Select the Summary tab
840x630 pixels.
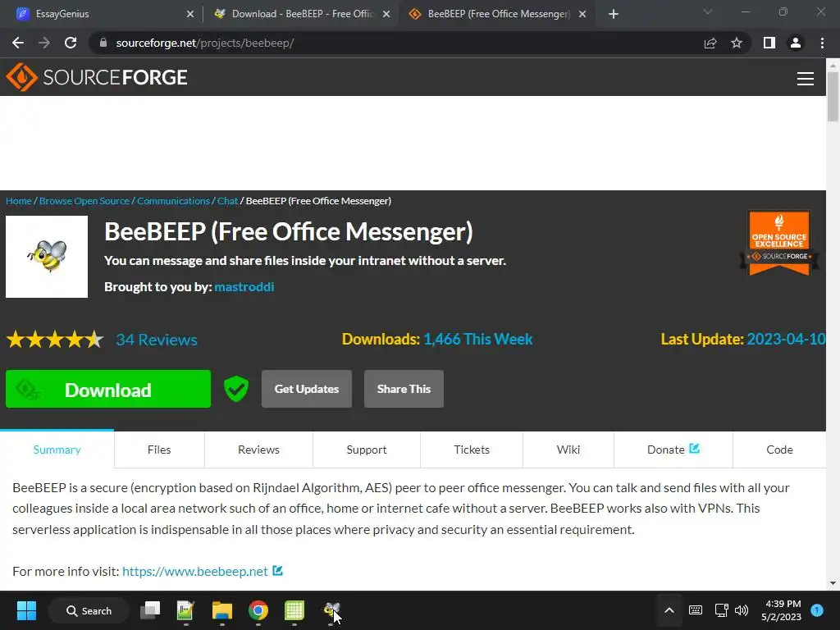57,450
